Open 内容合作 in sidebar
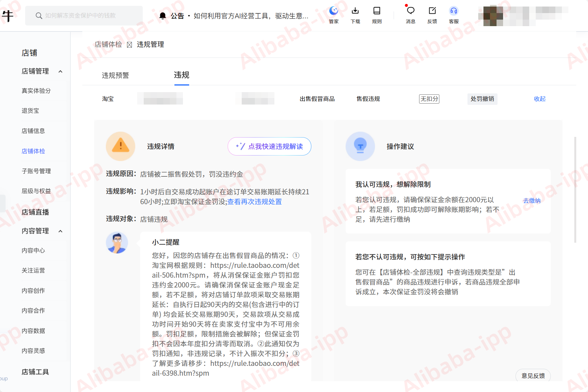The image size is (588, 392). coord(33,310)
